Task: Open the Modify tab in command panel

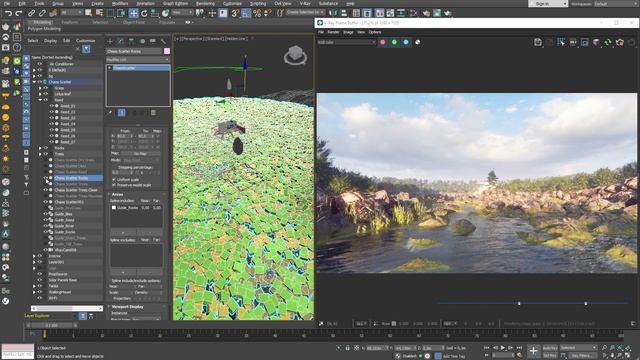Action: (x=120, y=41)
